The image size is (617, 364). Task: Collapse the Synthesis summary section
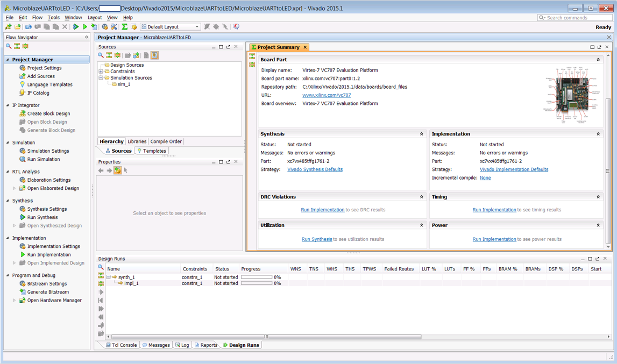tap(421, 134)
